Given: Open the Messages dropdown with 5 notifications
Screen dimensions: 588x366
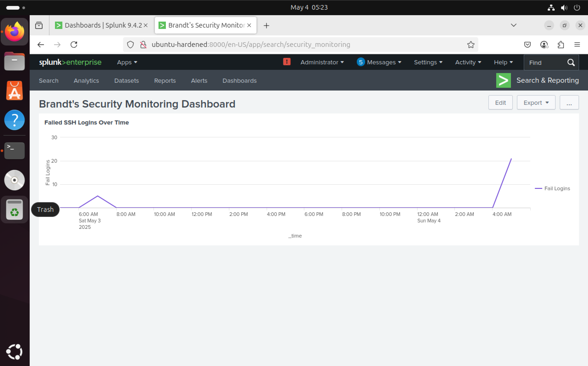Looking at the screenshot, I should tap(379, 62).
